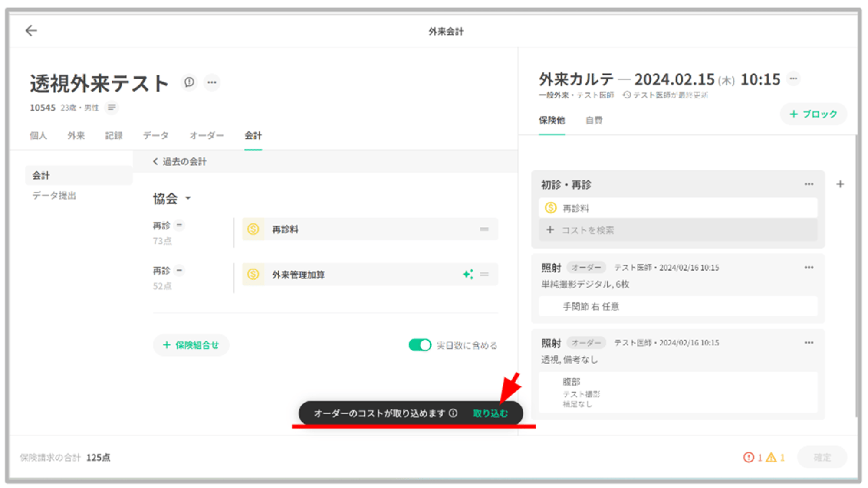Add a 保険組合せ insurance combination
868x488 pixels.
coord(191,345)
